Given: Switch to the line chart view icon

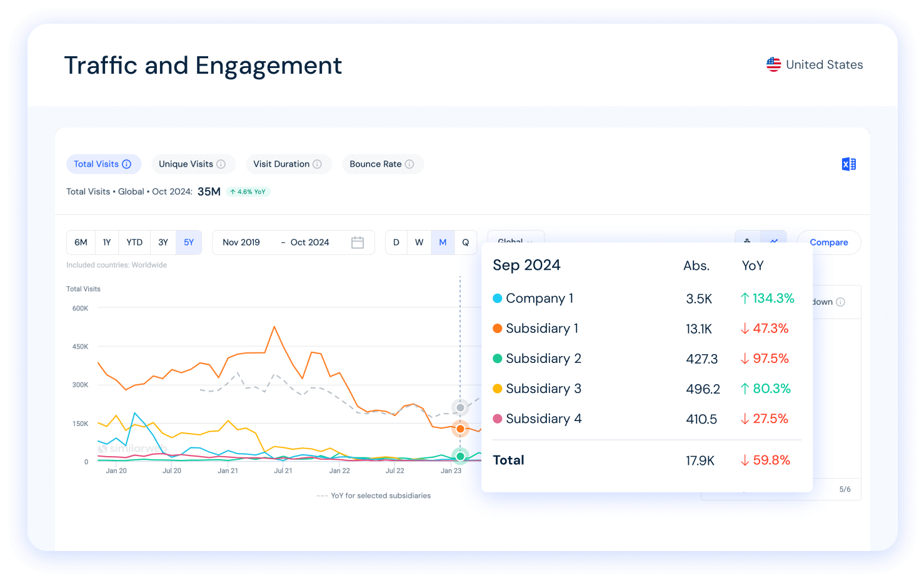Looking at the screenshot, I should coord(774,241).
